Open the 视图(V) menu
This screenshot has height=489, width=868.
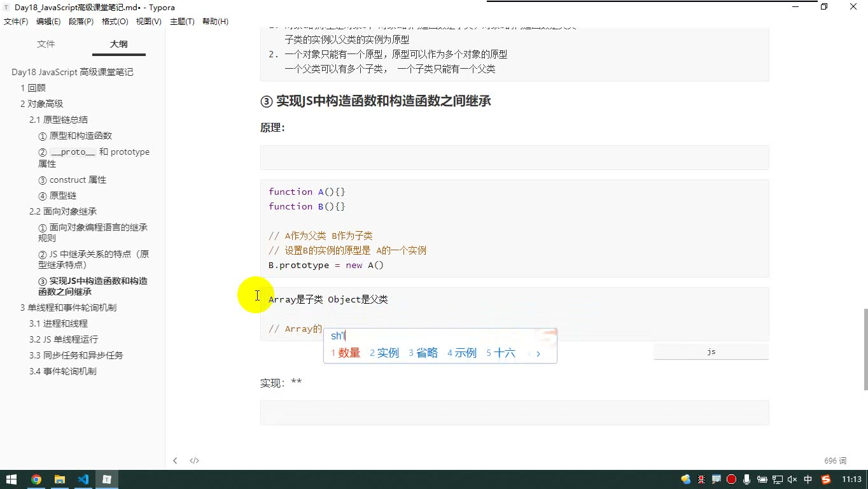(x=149, y=22)
